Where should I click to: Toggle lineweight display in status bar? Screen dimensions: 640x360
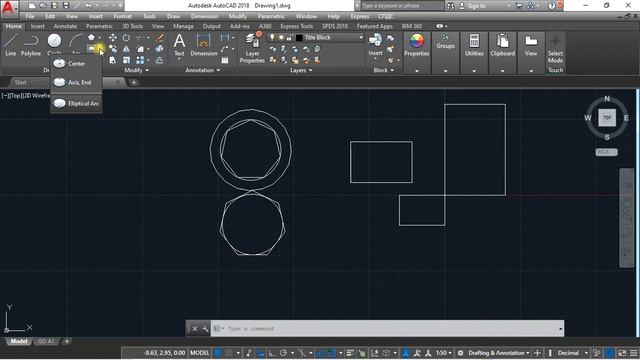click(x=350, y=353)
